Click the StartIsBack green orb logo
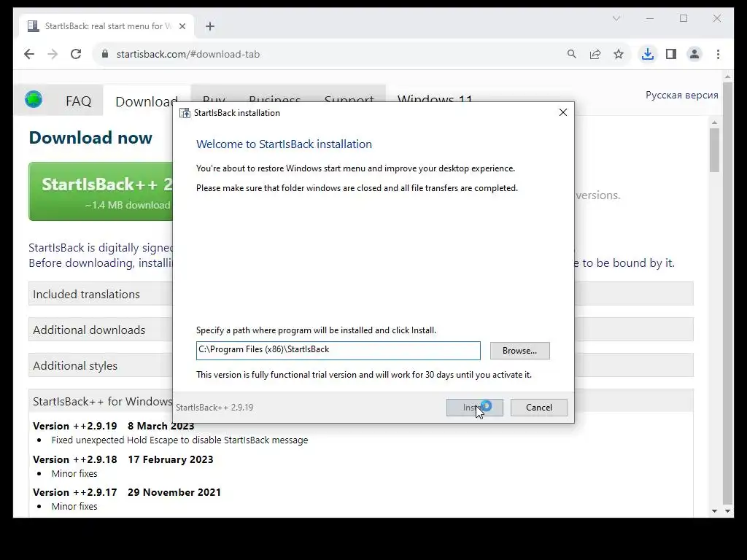 34,99
